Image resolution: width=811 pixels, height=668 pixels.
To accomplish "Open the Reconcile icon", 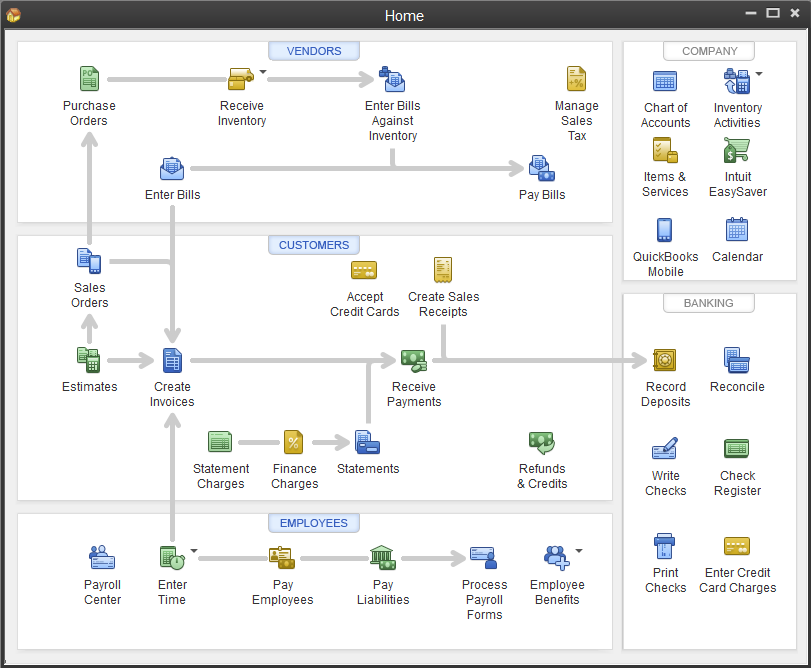I will click(737, 360).
